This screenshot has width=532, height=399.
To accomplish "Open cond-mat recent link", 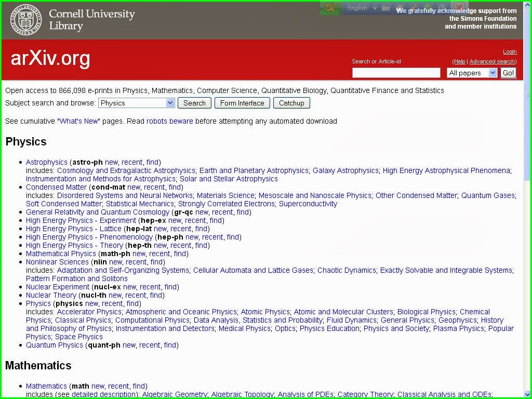I will pos(154,187).
